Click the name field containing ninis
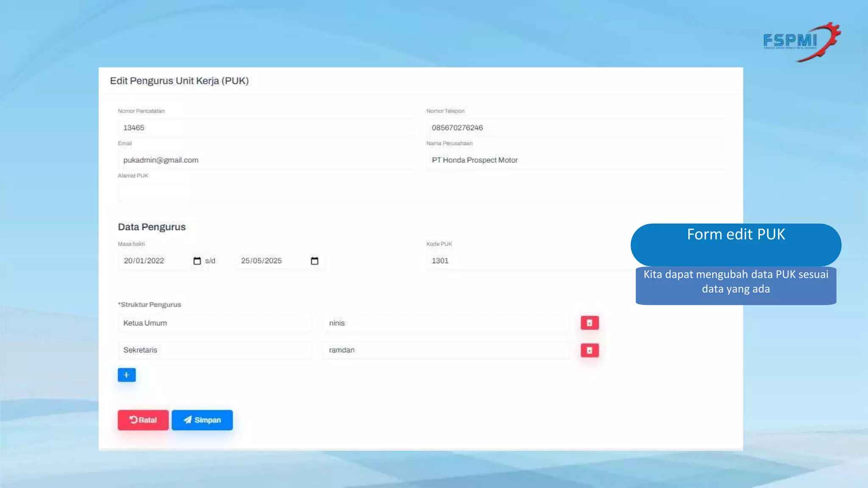This screenshot has height=488, width=868. click(x=446, y=323)
